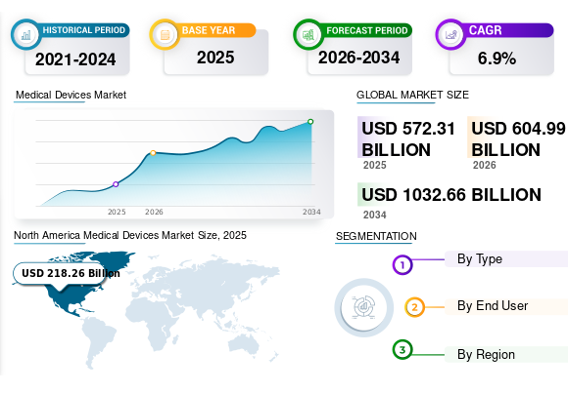Click the purple number 1 circle
Viewport: 568px width, 394px height.
(x=402, y=265)
